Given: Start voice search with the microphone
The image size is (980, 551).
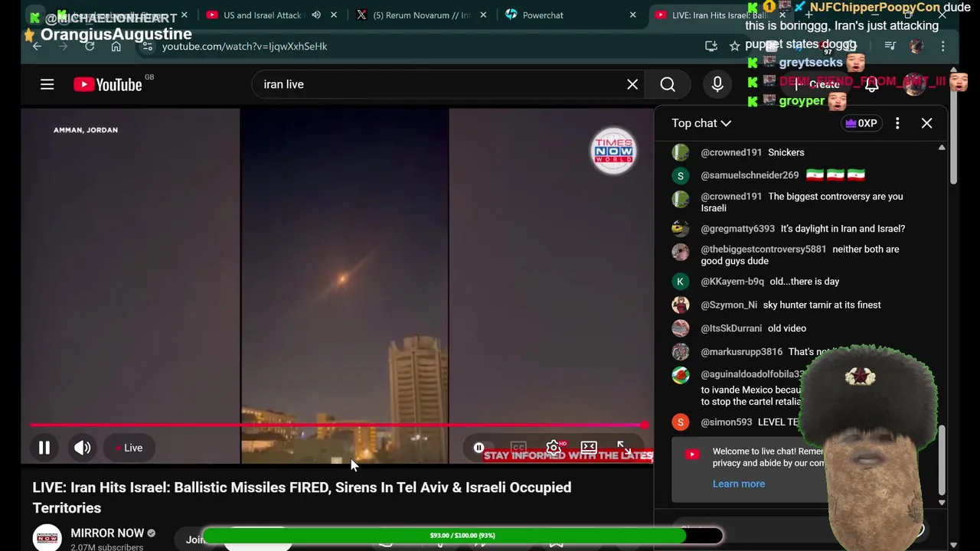Looking at the screenshot, I should click(x=717, y=84).
